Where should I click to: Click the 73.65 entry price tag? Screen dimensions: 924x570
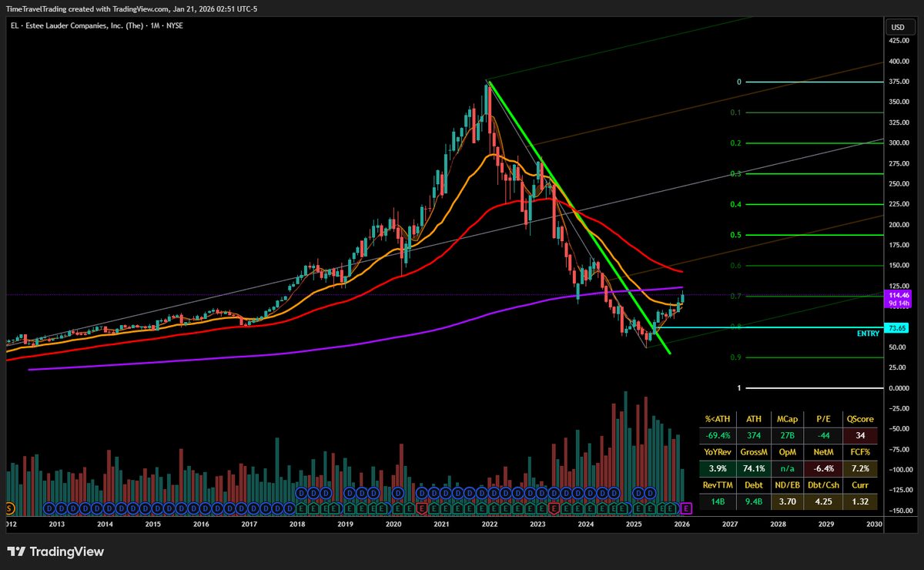(x=896, y=327)
